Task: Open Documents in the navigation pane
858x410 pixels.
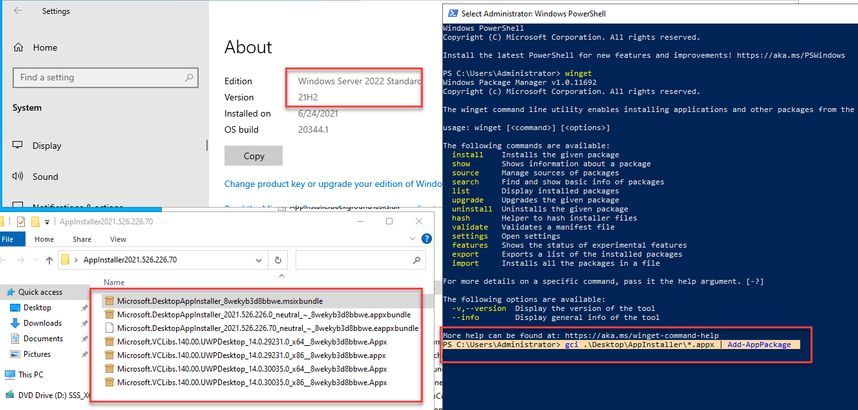Action: pos(43,338)
